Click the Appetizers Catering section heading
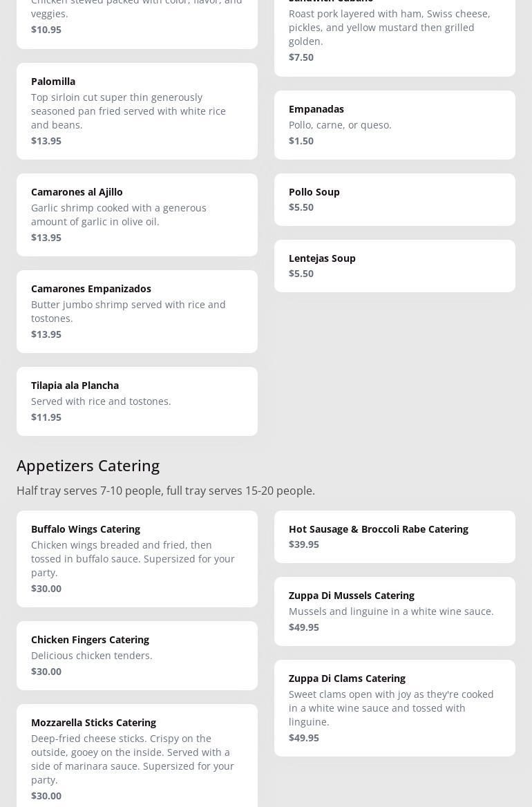 point(88,465)
